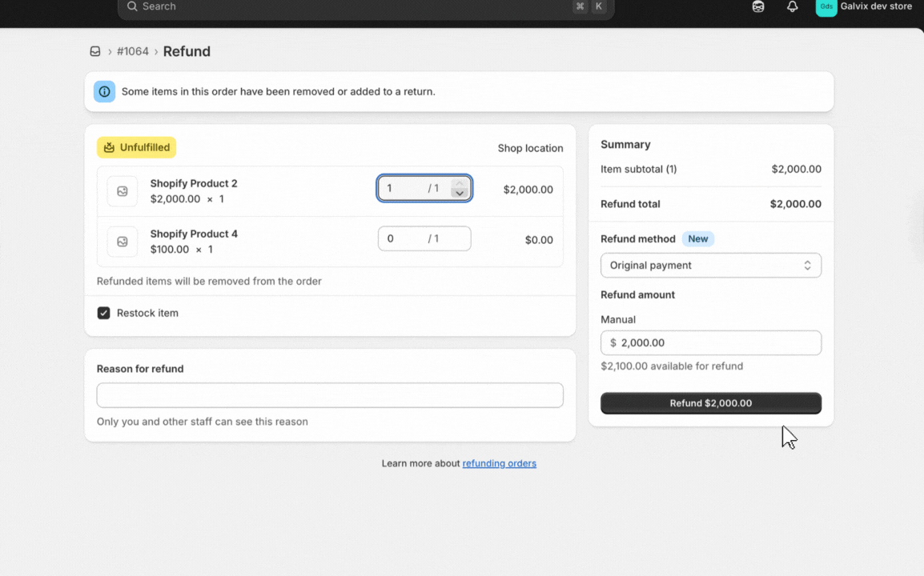Open the notifications bell
This screenshot has height=576, width=924.
[792, 6]
